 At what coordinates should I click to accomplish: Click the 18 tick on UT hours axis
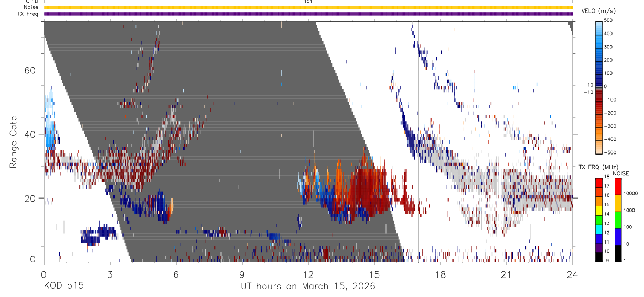pos(440,274)
